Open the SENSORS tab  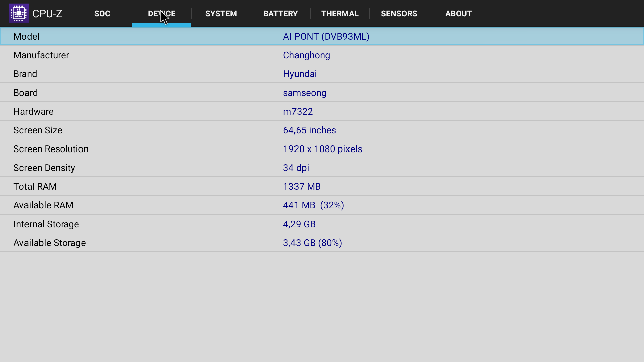click(x=399, y=14)
